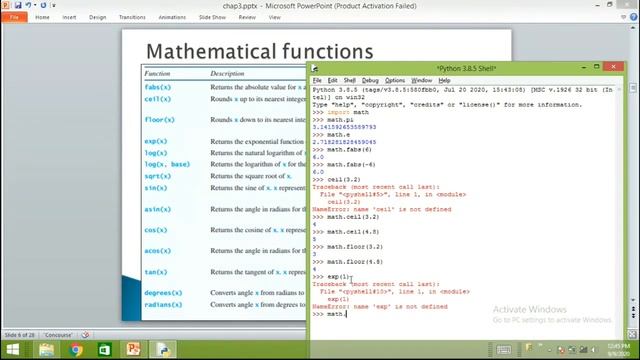Open the File tab in PowerPoint
Screen dimensions: 640x360
pos(14,18)
